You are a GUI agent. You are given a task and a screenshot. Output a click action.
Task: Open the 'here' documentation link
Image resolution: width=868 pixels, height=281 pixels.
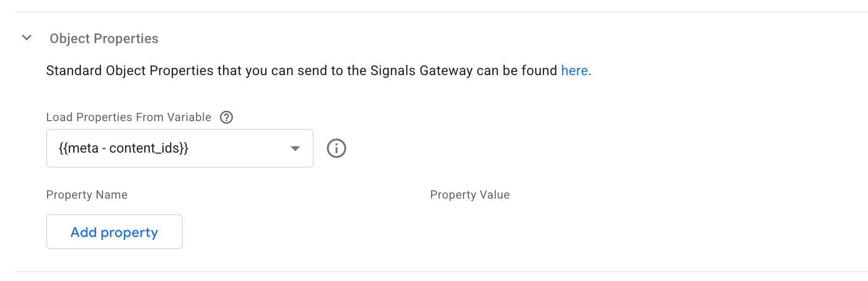pyautogui.click(x=574, y=71)
